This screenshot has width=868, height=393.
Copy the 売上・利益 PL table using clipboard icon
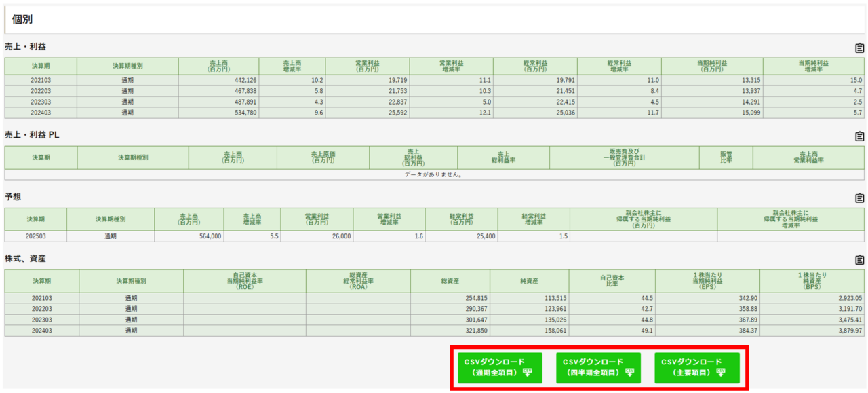pyautogui.click(x=859, y=136)
